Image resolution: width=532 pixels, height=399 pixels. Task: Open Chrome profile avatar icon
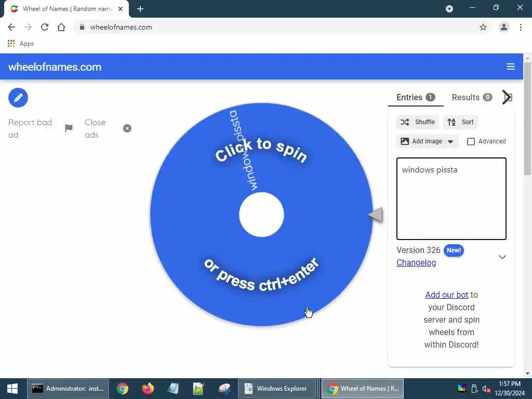[x=504, y=27]
